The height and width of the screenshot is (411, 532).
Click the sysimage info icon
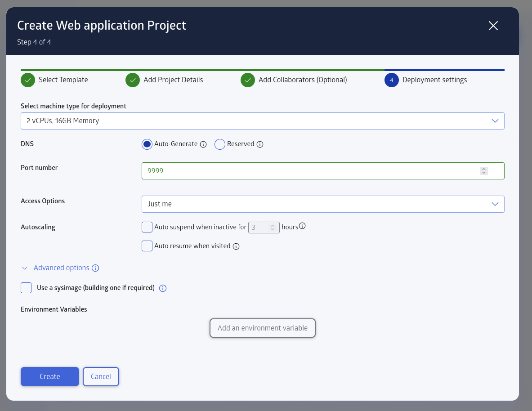click(x=163, y=288)
